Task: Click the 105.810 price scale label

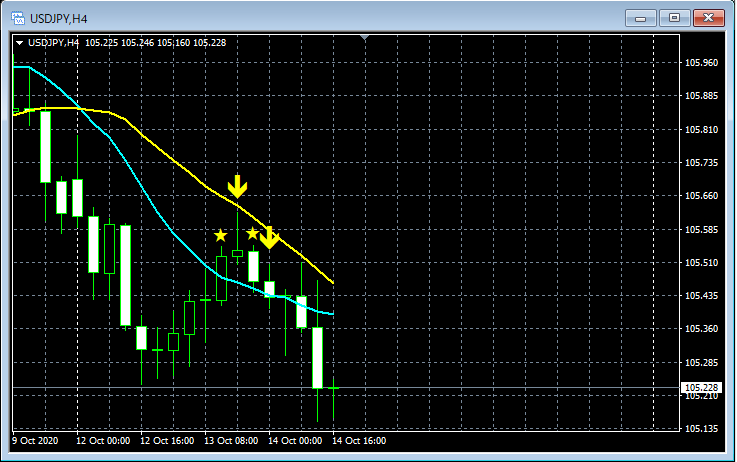Action: (701, 129)
